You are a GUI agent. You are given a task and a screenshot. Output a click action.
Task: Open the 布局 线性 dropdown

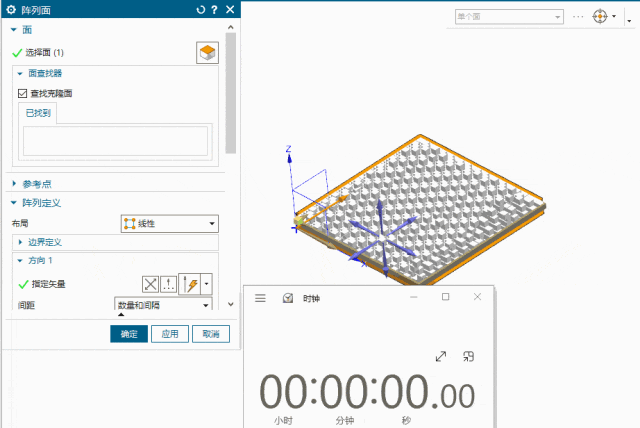tap(168, 223)
